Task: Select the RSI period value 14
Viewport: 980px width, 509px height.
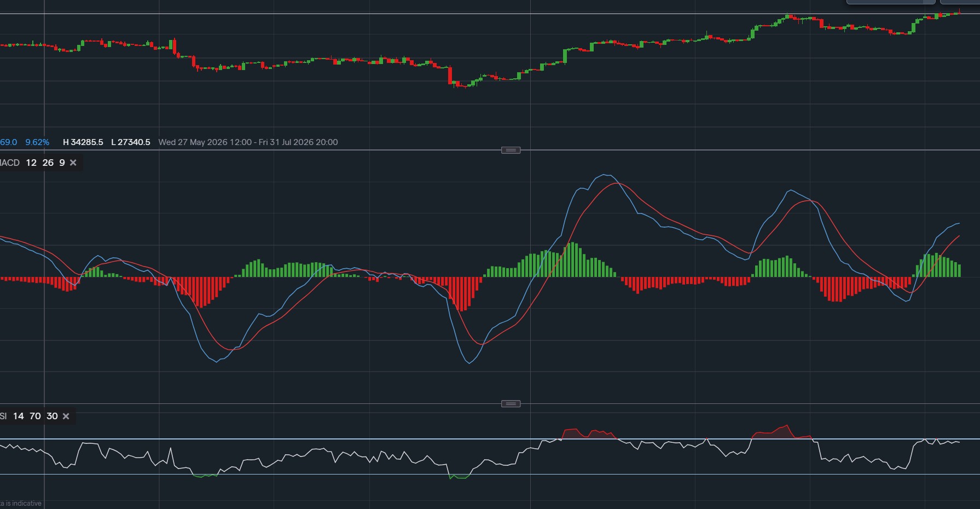Action: pos(19,416)
